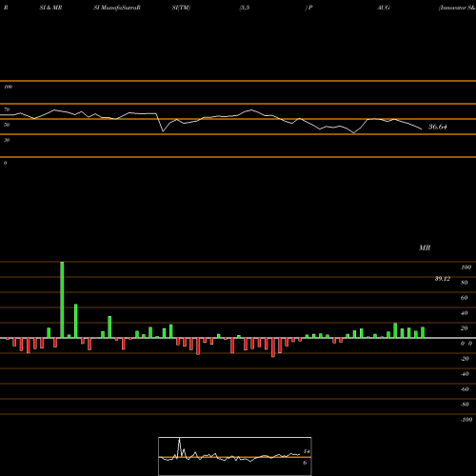The image size is (476, 476).
Task: Click the MR axis label -100
Action: pyautogui.click(x=466, y=420)
